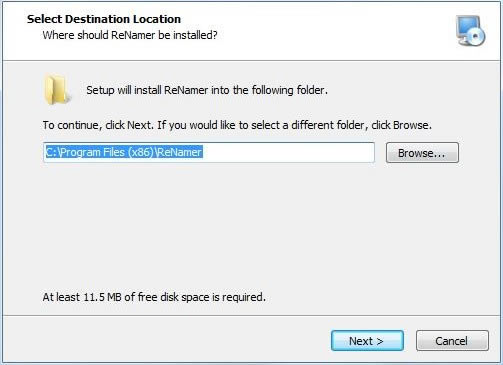Click the "To continue, click Next" instruction

click(98, 125)
